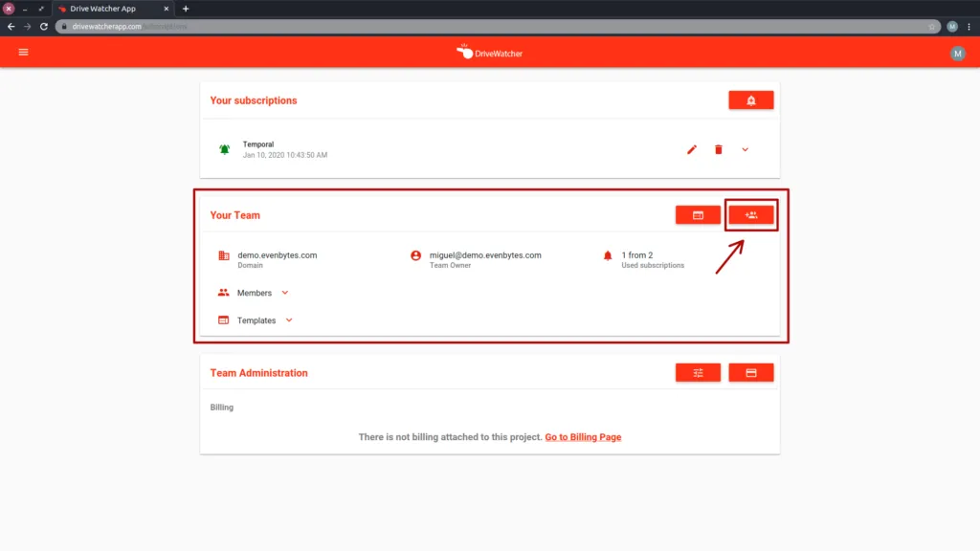Reload the current page
Screen dimensions: 980x551
tap(44, 26)
